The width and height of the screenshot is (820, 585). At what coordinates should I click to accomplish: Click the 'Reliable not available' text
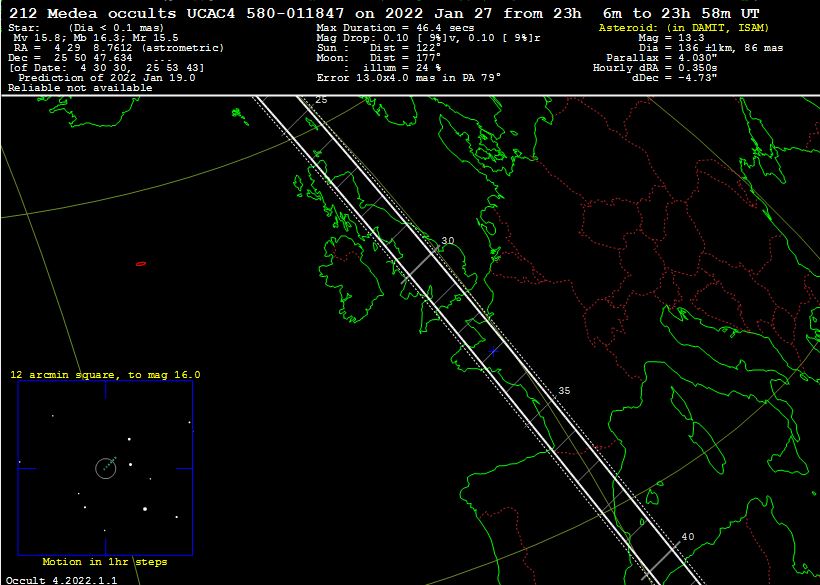80,88
